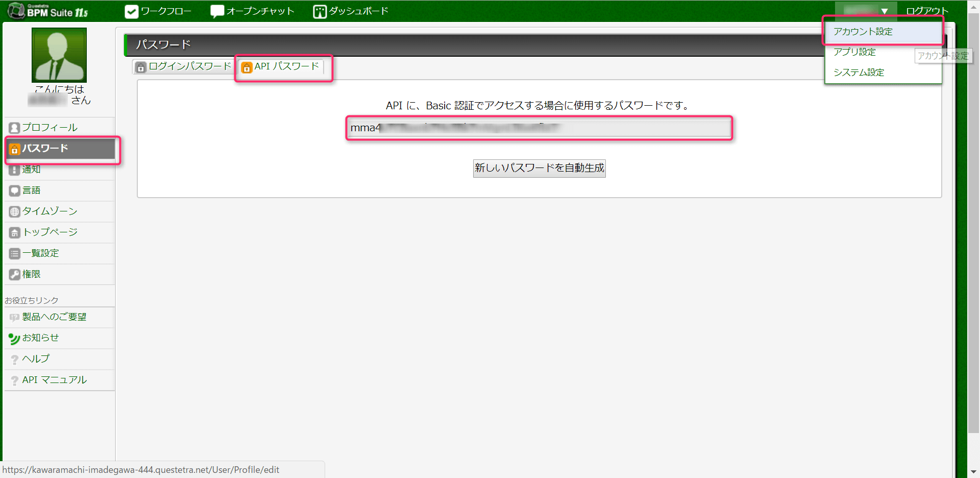This screenshot has height=478, width=980.
Task: Click 新しいパスワードを自動生成 button
Action: pos(540,168)
